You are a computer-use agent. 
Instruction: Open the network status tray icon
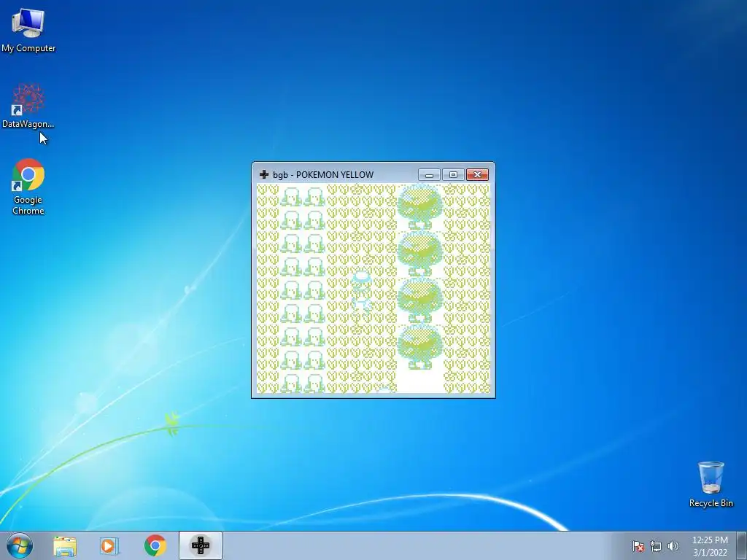656,546
